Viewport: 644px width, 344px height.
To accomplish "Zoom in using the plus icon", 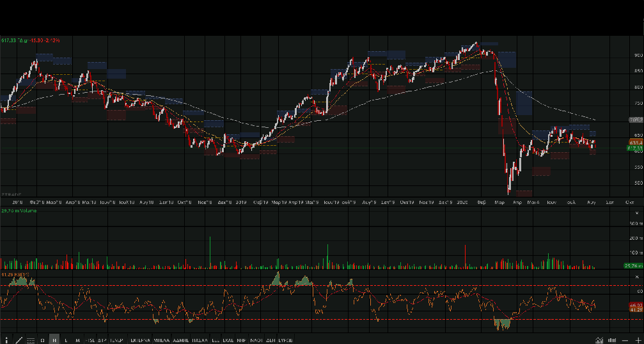I will click(x=638, y=340).
